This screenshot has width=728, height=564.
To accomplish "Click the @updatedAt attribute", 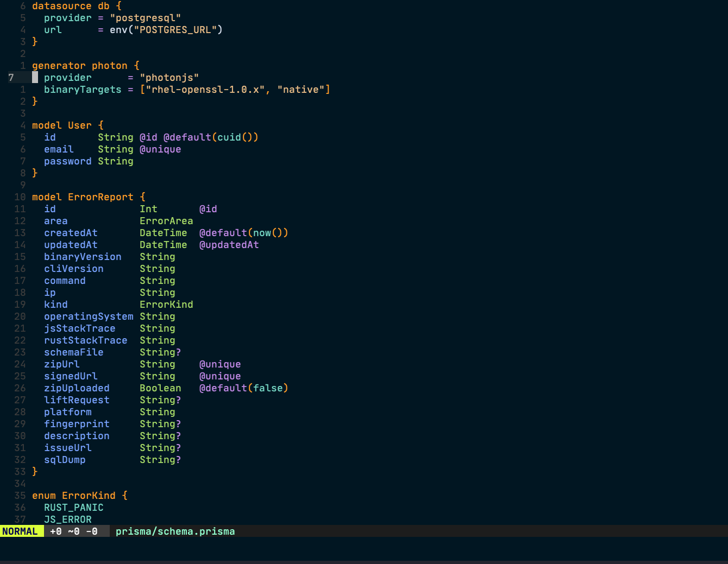I will point(229,245).
